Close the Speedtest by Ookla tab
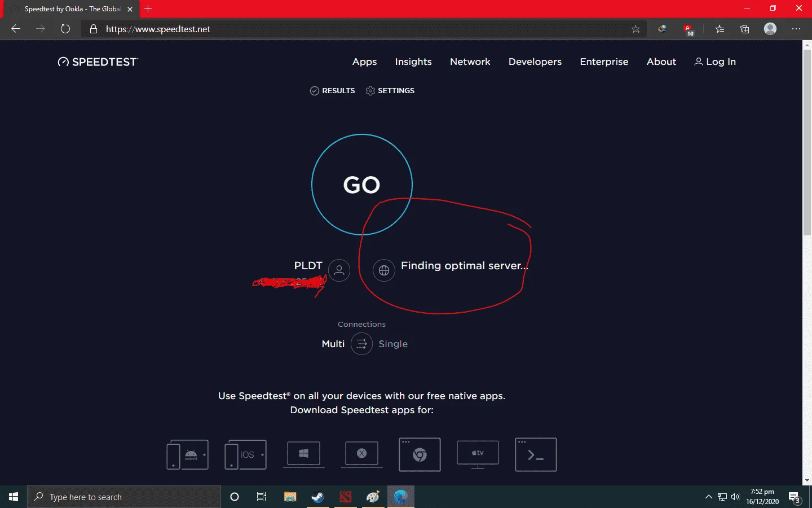Screen dimensions: 812x508 [x=130, y=9]
